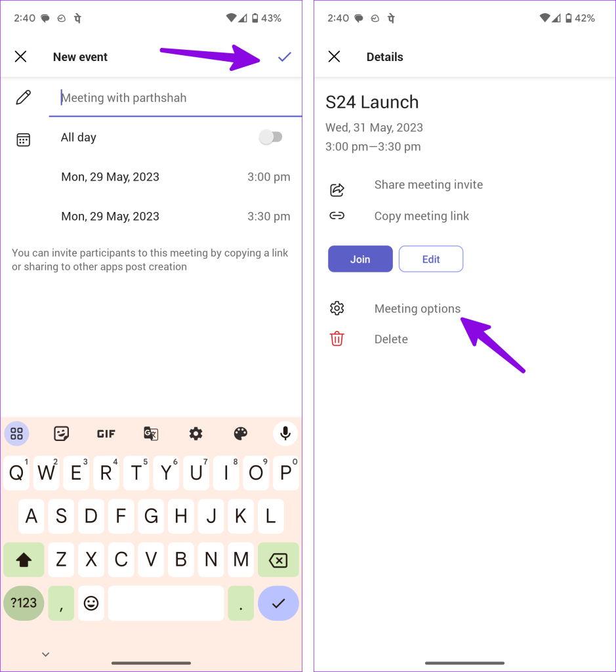This screenshot has height=672, width=616.
Task: Open the GIF keyboard option
Action: click(106, 434)
